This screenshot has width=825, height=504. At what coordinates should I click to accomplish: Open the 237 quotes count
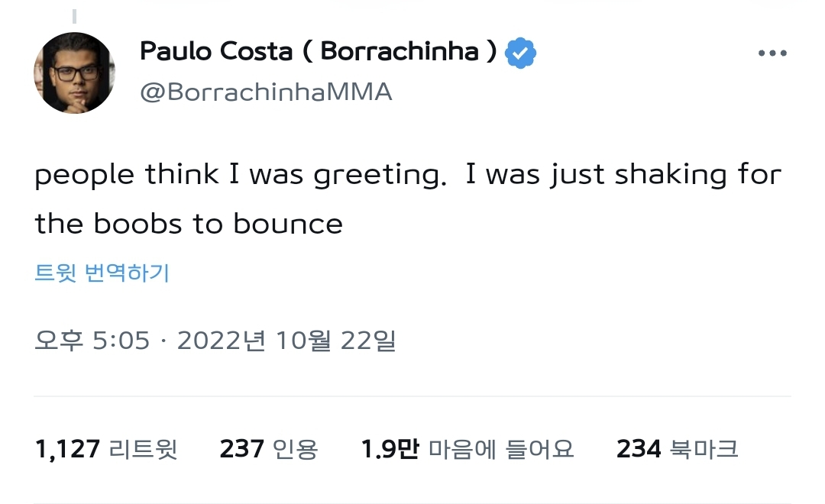click(x=242, y=449)
